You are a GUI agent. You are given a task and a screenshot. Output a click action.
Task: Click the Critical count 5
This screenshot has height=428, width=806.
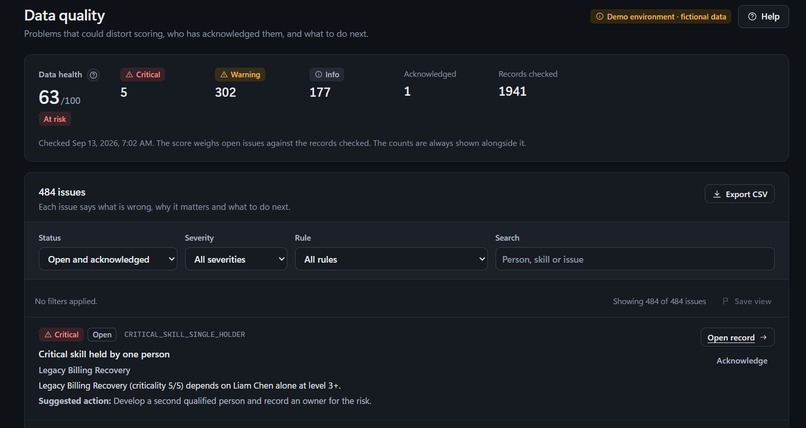[x=124, y=92]
